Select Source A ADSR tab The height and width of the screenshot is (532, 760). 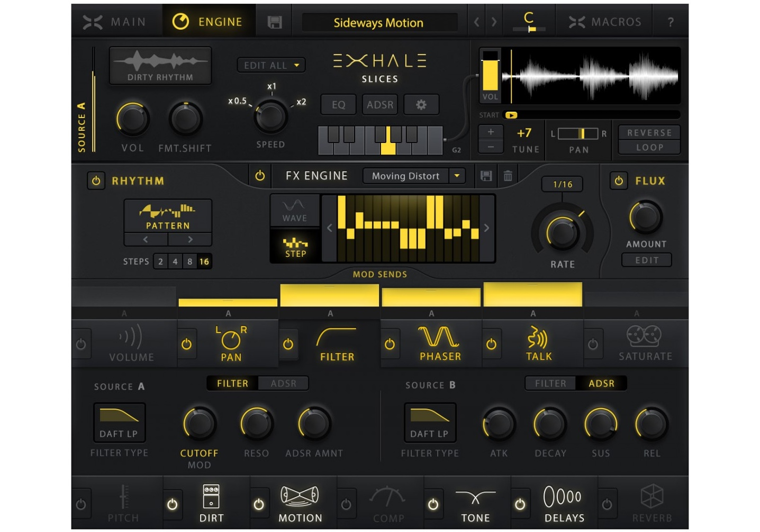click(283, 383)
